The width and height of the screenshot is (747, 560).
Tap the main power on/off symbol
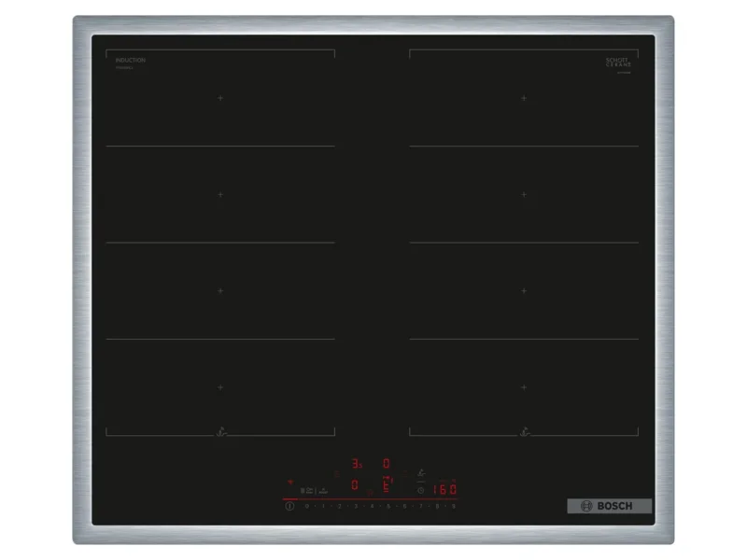click(289, 506)
